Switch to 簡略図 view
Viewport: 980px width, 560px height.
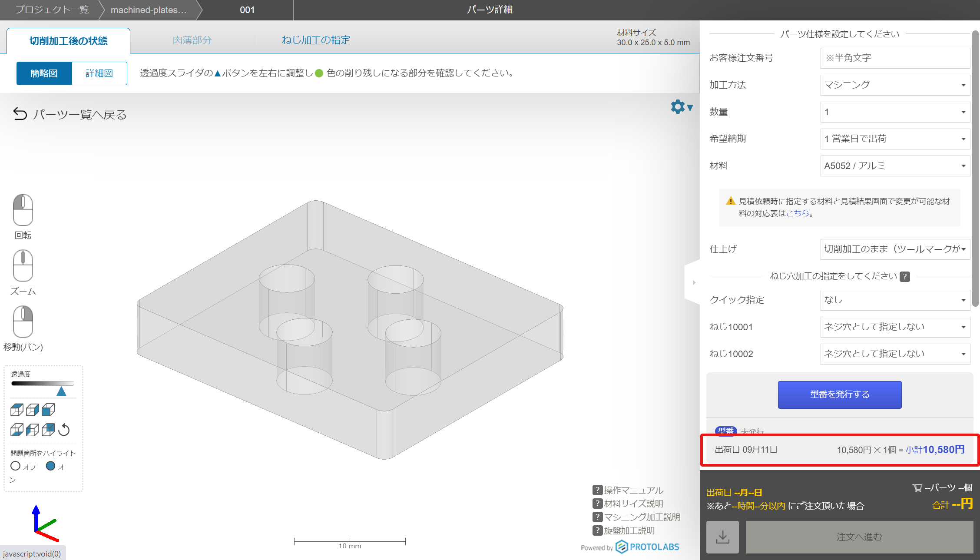point(44,73)
